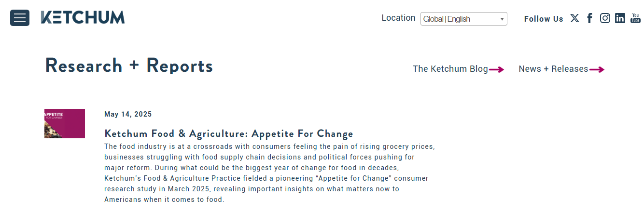Click the magenta arrow beside News + Releases
This screenshot has height=212, width=644.
(x=597, y=69)
